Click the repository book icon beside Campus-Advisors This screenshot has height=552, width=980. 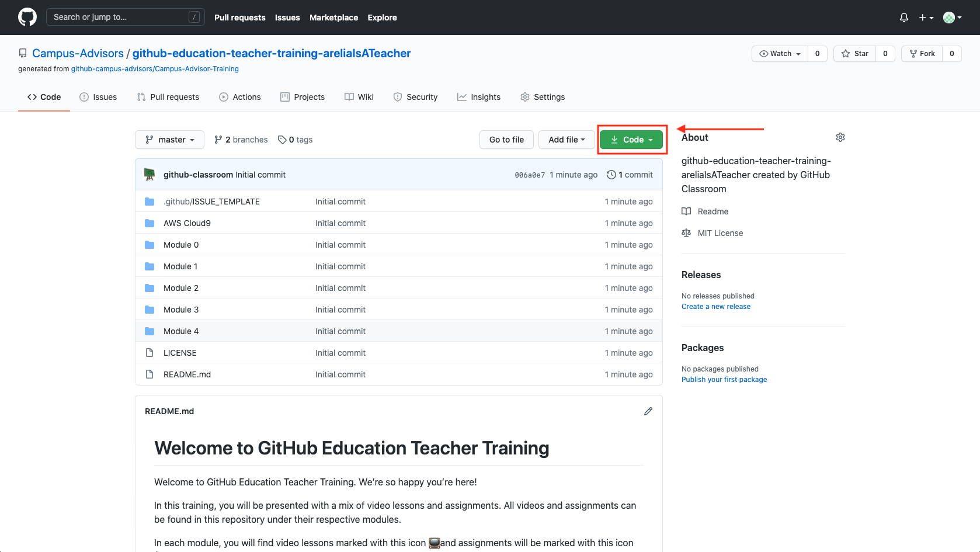click(23, 53)
